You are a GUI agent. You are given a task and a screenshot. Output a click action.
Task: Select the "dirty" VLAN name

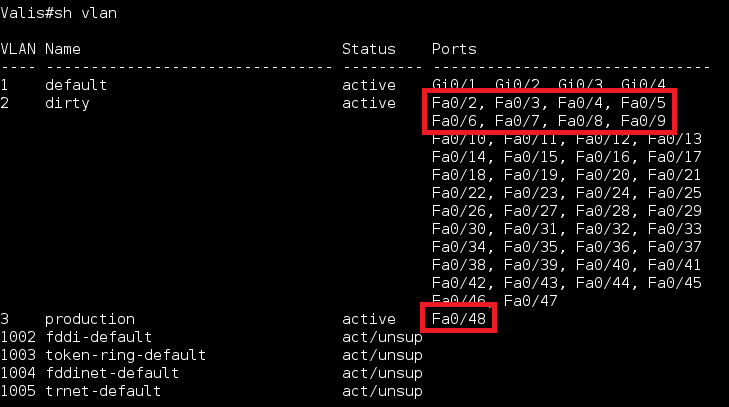pyautogui.click(x=67, y=102)
